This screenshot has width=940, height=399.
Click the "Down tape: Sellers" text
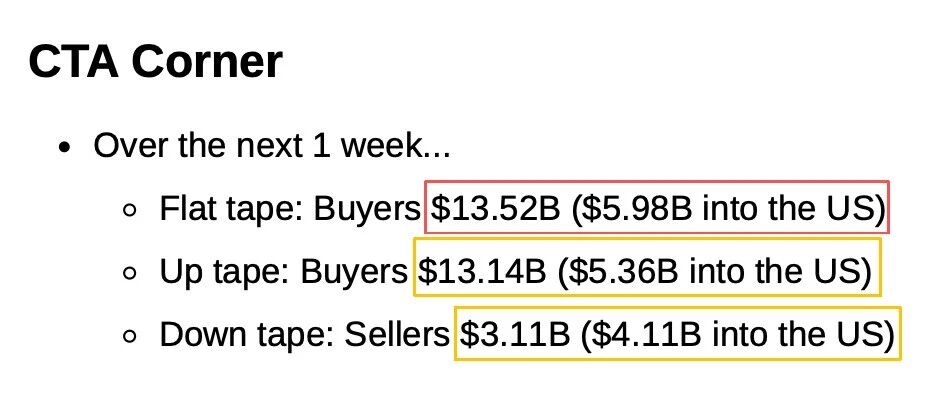pyautogui.click(x=304, y=335)
